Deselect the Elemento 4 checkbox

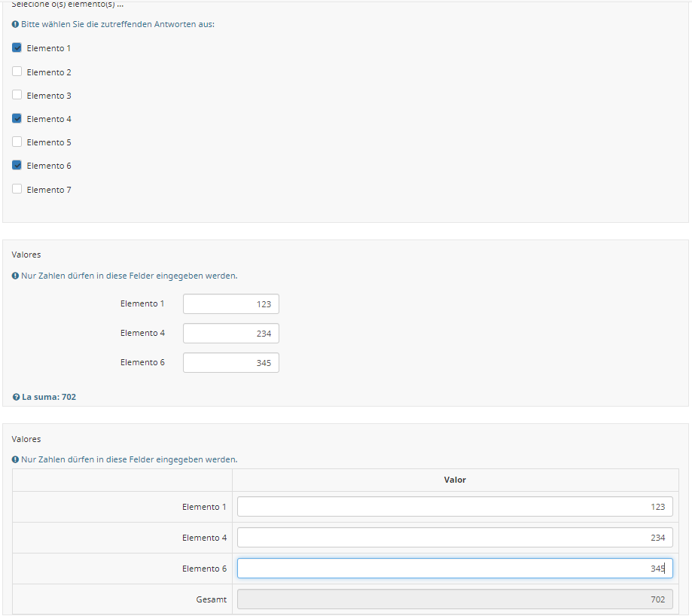(17, 119)
